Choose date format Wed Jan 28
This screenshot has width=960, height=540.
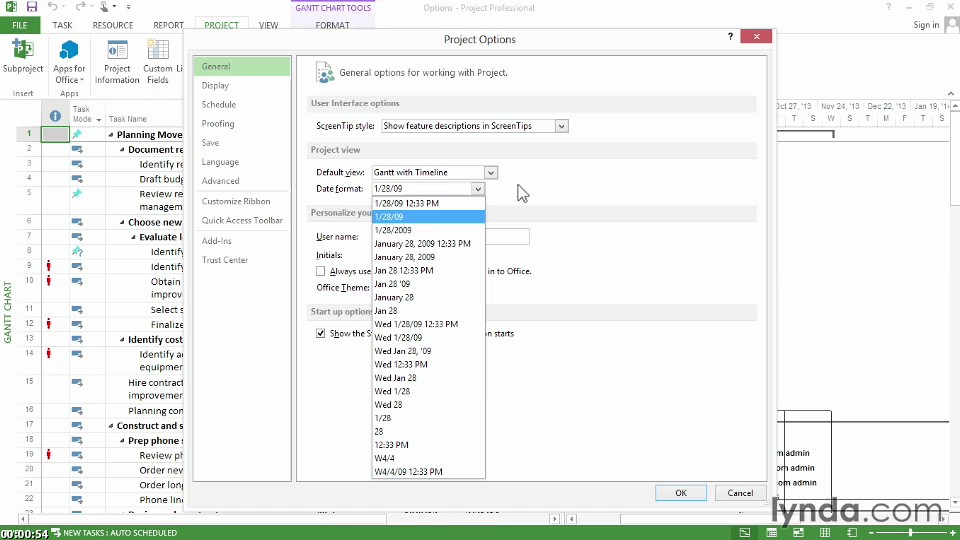click(x=429, y=378)
